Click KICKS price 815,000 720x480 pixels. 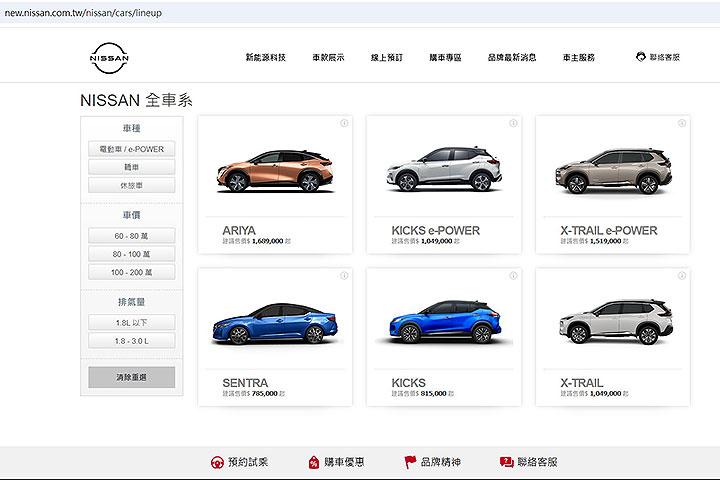pos(433,394)
